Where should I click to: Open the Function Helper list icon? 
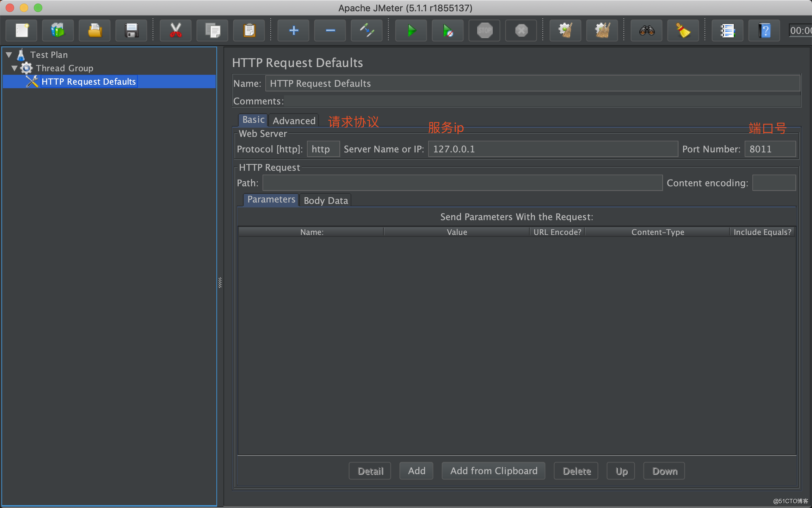click(728, 31)
